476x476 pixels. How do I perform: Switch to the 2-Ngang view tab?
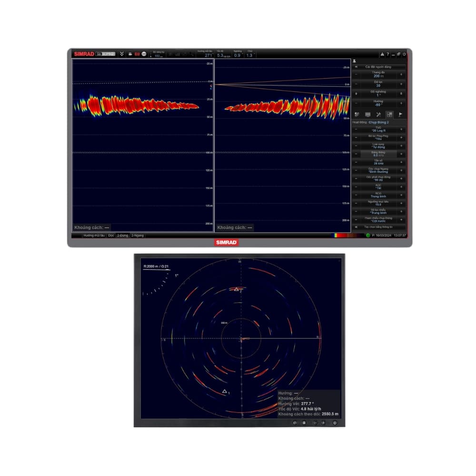click(138, 235)
